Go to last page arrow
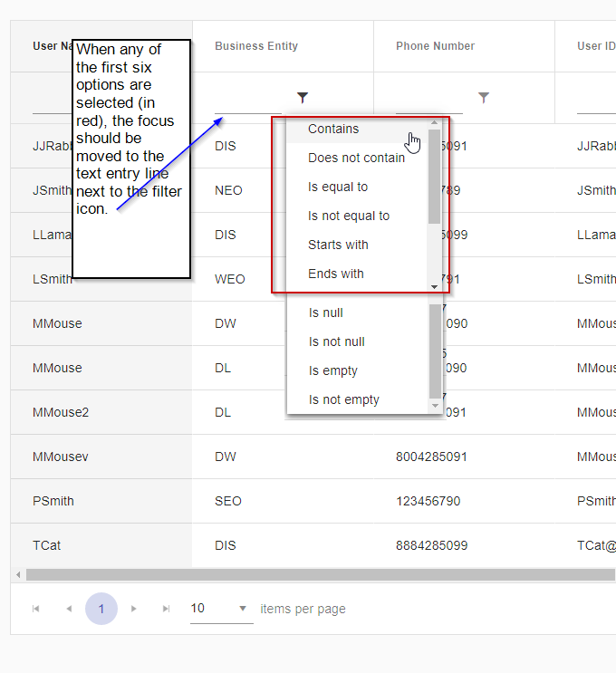616x673 pixels. pos(166,609)
